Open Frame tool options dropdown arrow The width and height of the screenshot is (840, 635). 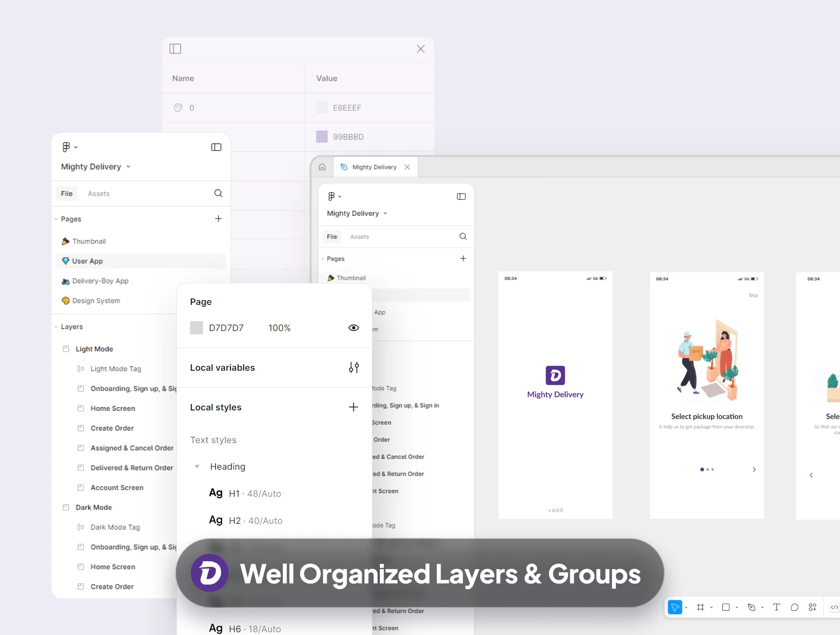[711, 607]
